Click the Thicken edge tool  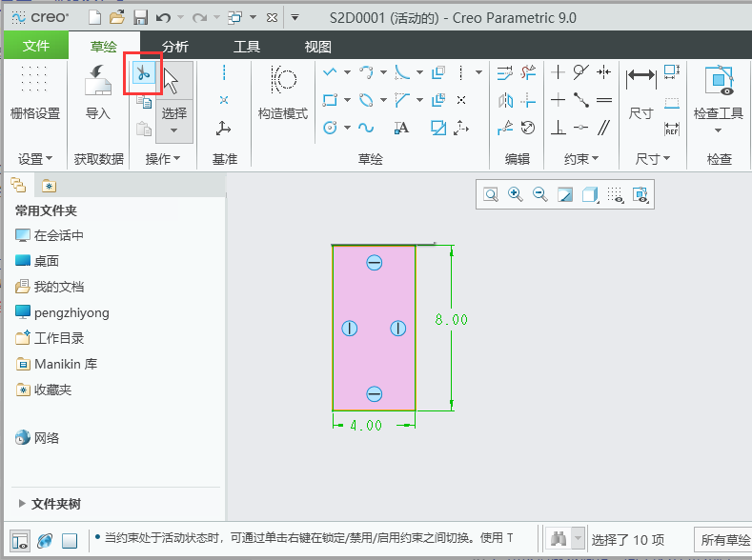point(438,100)
